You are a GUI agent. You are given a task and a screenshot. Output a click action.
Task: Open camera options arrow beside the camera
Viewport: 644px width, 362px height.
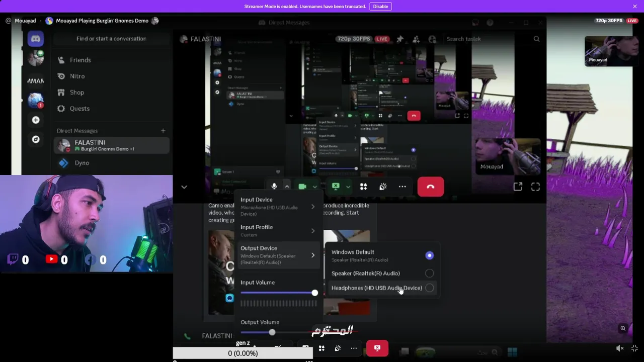click(315, 187)
